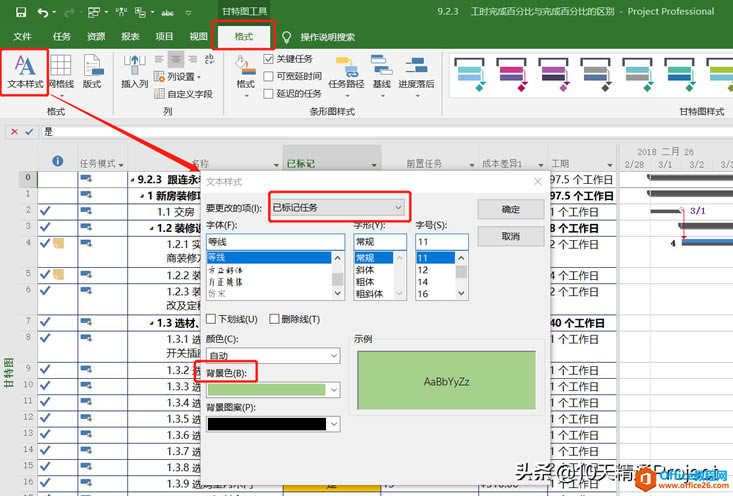Viewport: 733px width, 496px height.
Task: Open the 背景图案(P) background pattern dropdown
Action: (x=273, y=424)
